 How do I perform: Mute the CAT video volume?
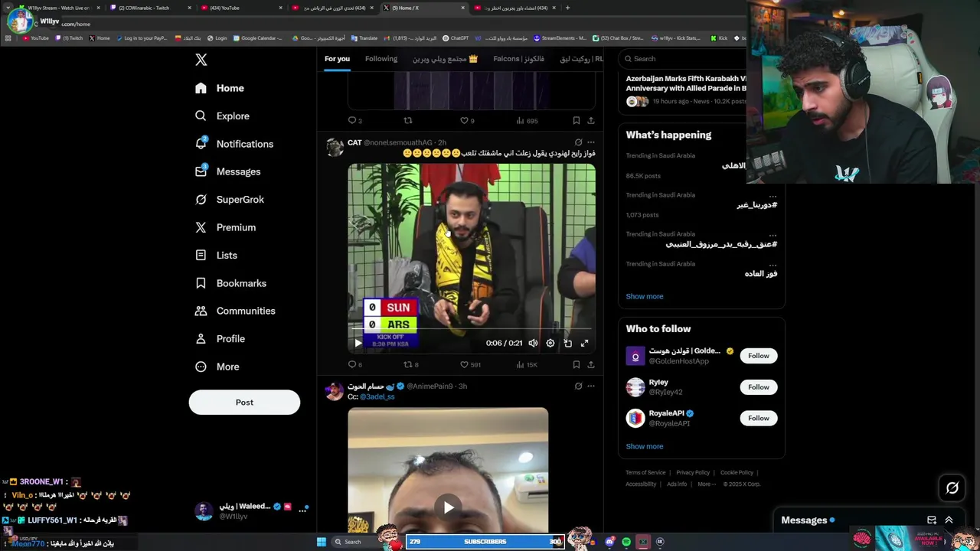pos(533,344)
